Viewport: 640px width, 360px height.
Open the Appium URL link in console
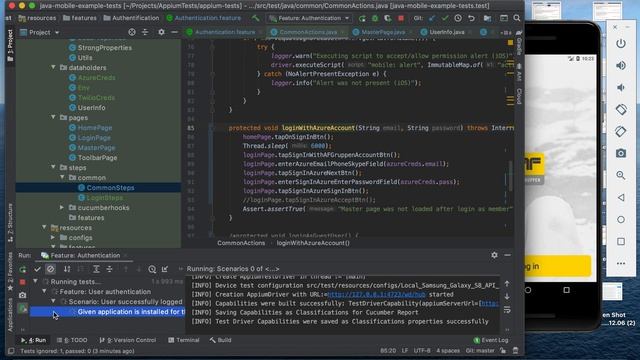point(377,294)
